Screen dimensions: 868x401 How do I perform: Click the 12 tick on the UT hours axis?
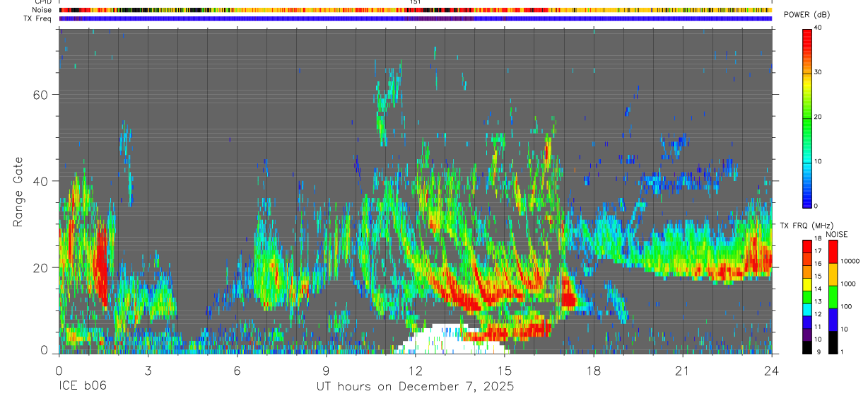pos(415,370)
